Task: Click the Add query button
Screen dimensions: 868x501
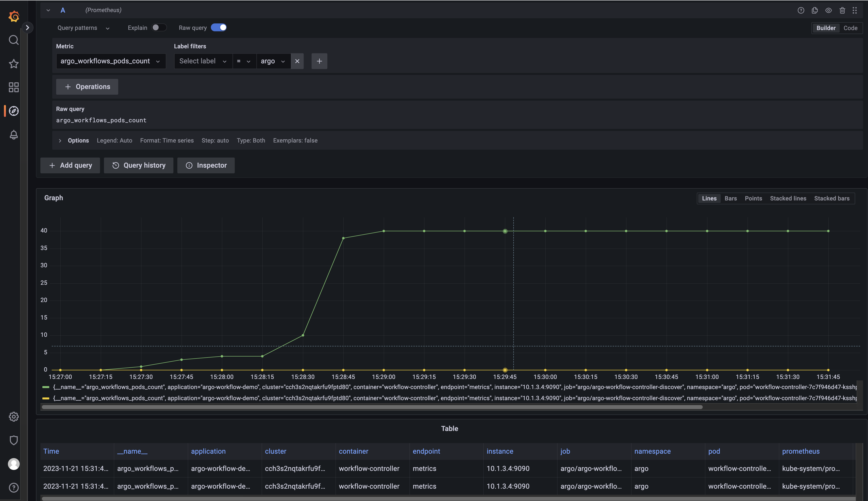Action: (70, 165)
